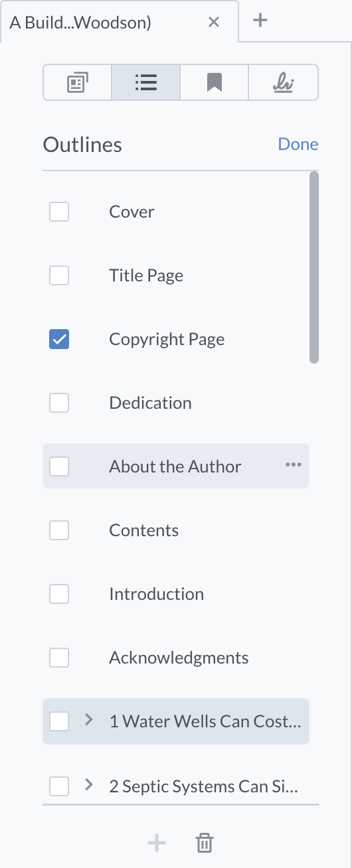The height and width of the screenshot is (868, 352).
Task: Open the About the Author more options
Action: [293, 465]
